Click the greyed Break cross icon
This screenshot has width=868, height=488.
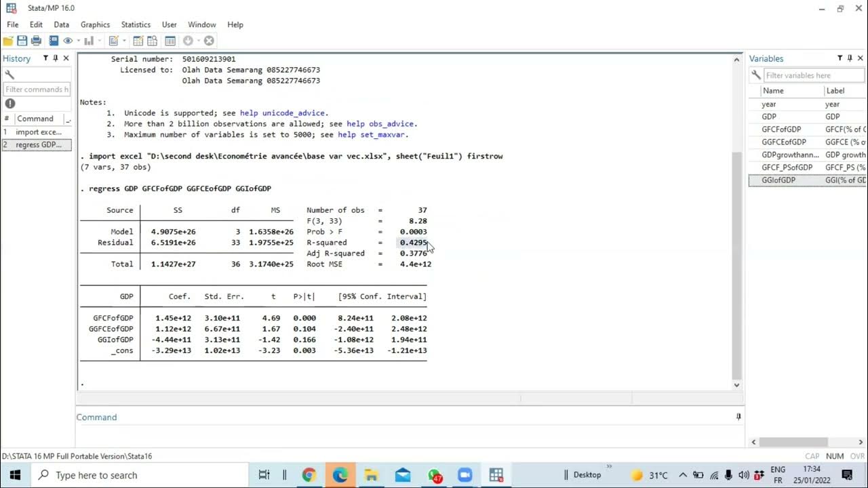point(209,41)
